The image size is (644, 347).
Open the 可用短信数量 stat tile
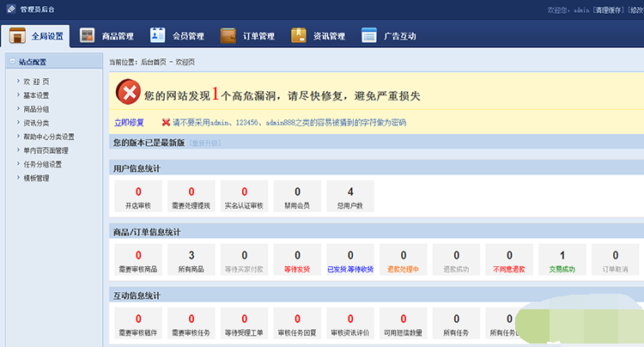point(403,323)
